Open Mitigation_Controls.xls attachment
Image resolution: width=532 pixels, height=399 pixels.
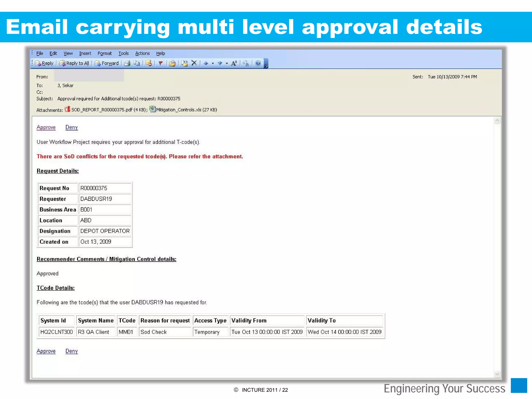tap(187, 110)
